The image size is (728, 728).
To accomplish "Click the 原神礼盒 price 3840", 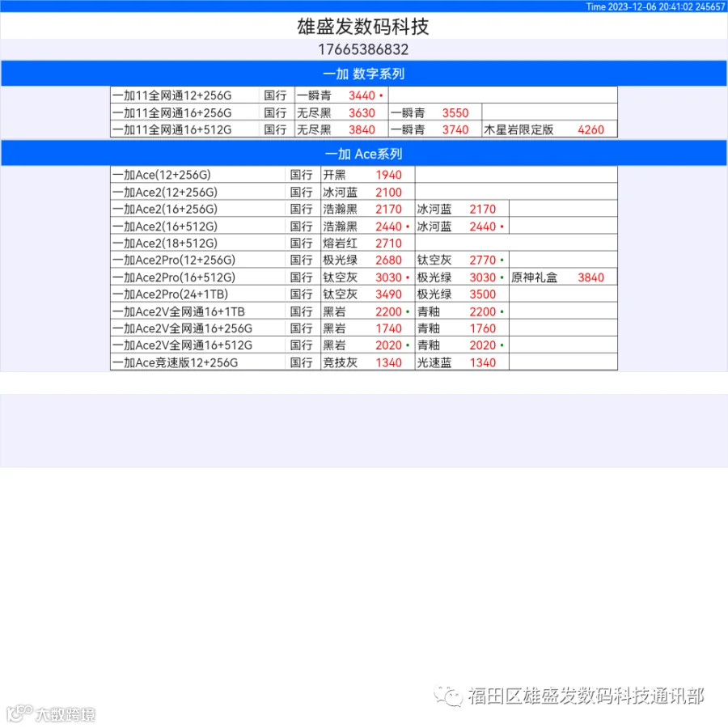I will click(x=591, y=277).
